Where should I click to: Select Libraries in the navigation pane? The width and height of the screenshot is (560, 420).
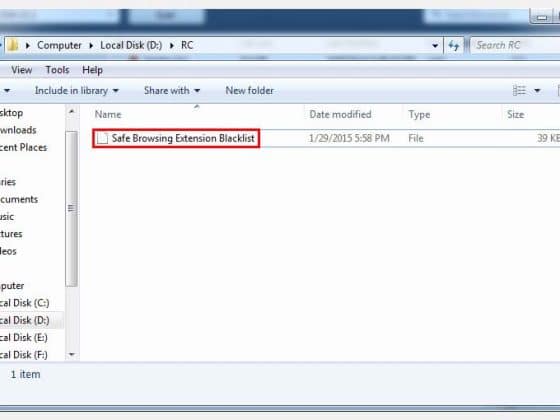click(x=8, y=182)
